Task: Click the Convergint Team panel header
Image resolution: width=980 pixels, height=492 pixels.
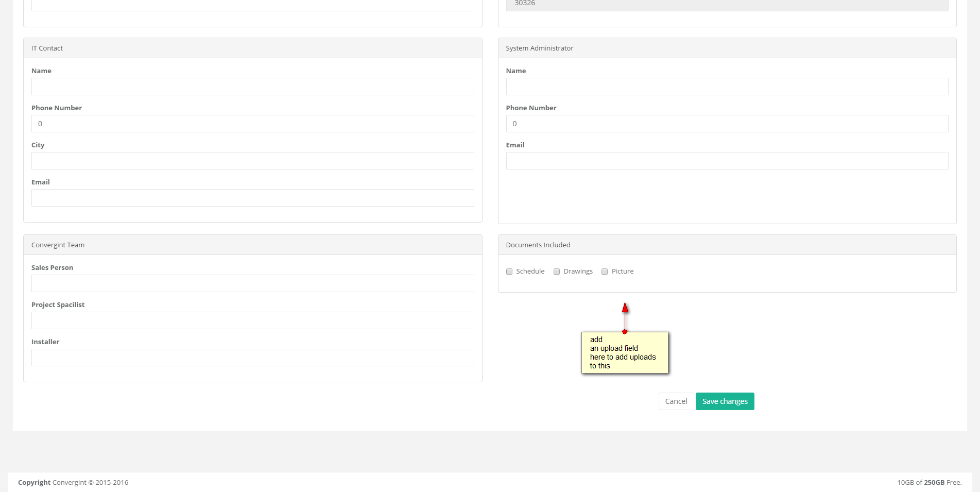Action: [252, 245]
